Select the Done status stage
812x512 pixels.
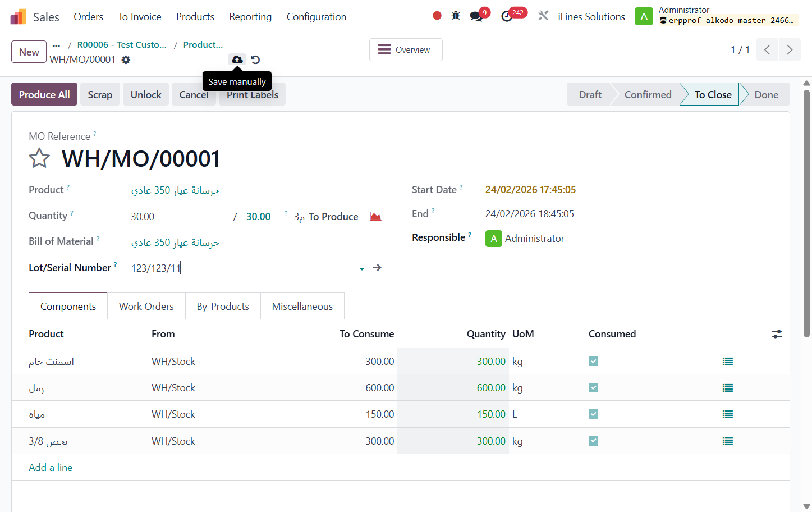click(766, 94)
